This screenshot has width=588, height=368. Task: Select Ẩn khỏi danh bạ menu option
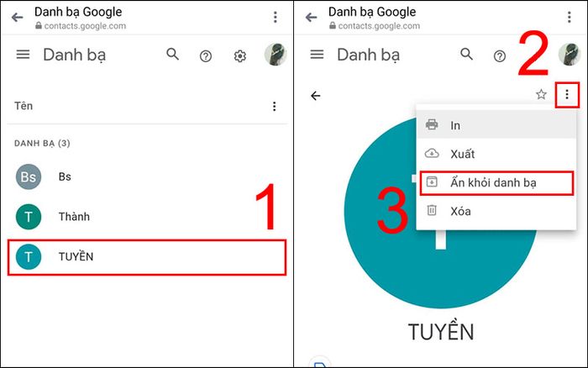[x=496, y=183]
